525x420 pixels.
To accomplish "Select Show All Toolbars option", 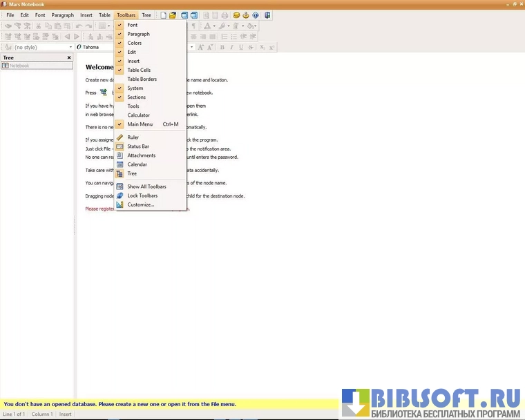I will tap(146, 187).
